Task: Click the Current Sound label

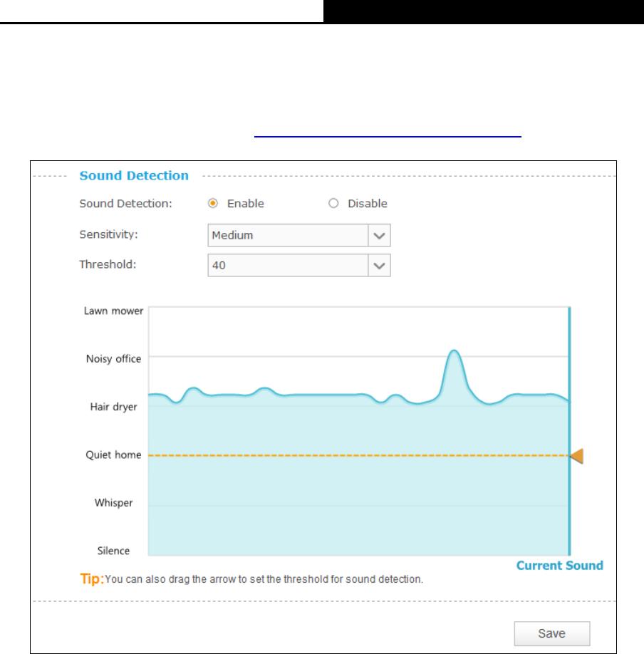Action: pos(560,565)
